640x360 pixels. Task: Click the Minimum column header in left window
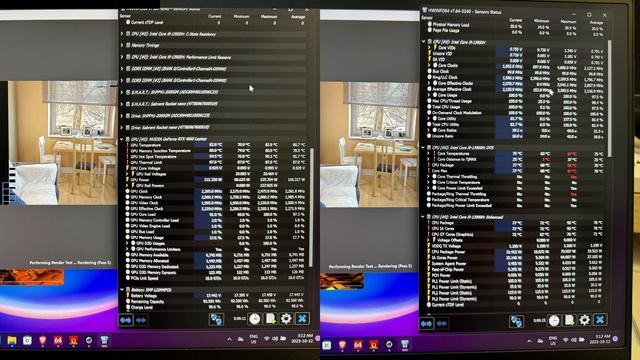pyautogui.click(x=241, y=17)
